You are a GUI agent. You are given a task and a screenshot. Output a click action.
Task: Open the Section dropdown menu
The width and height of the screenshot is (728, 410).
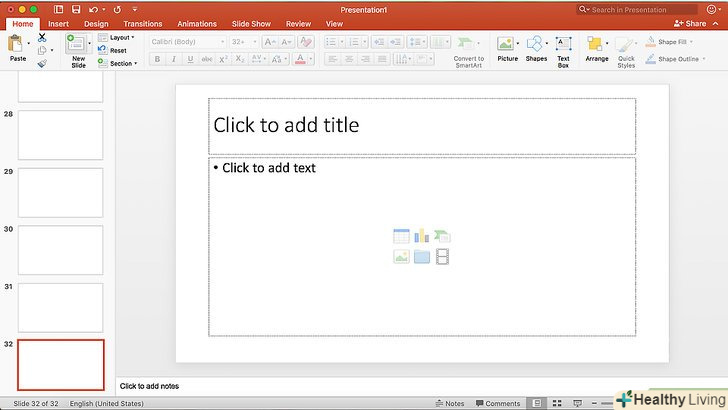point(121,63)
